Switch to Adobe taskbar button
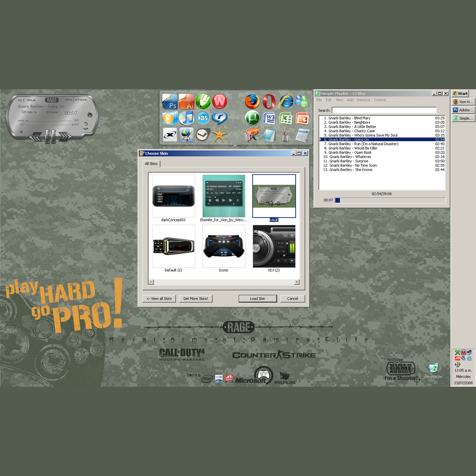 tap(463, 110)
